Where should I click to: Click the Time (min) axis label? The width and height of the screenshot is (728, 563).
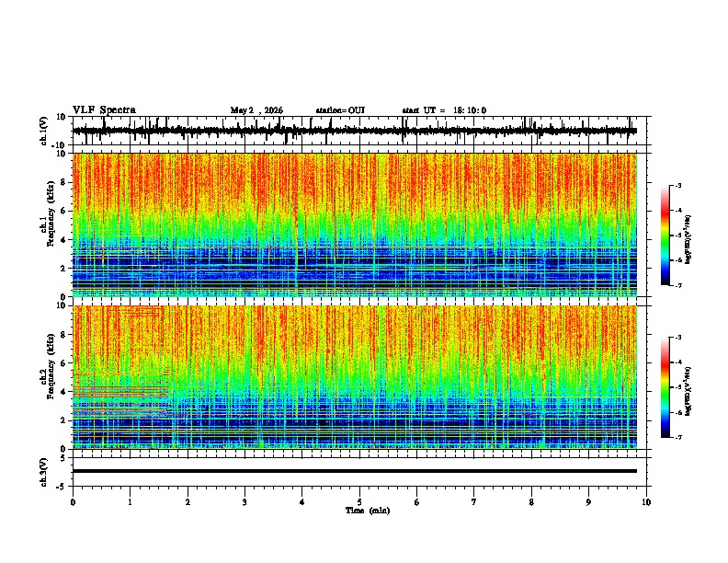click(368, 511)
